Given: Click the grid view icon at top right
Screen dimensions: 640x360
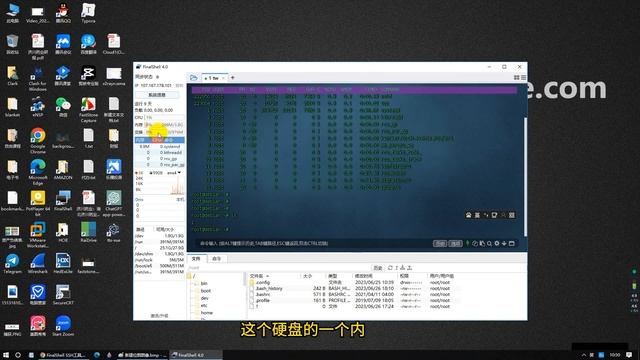Looking at the screenshot, I should click(x=516, y=78).
